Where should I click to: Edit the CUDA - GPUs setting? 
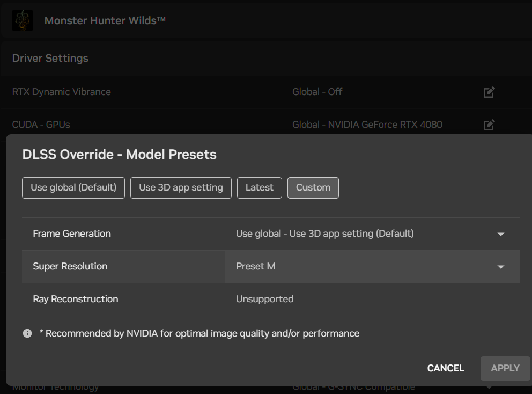pyautogui.click(x=489, y=125)
